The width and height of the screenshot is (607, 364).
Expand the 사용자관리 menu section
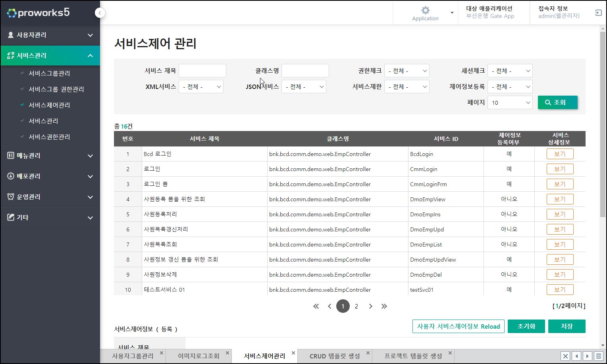click(x=50, y=35)
